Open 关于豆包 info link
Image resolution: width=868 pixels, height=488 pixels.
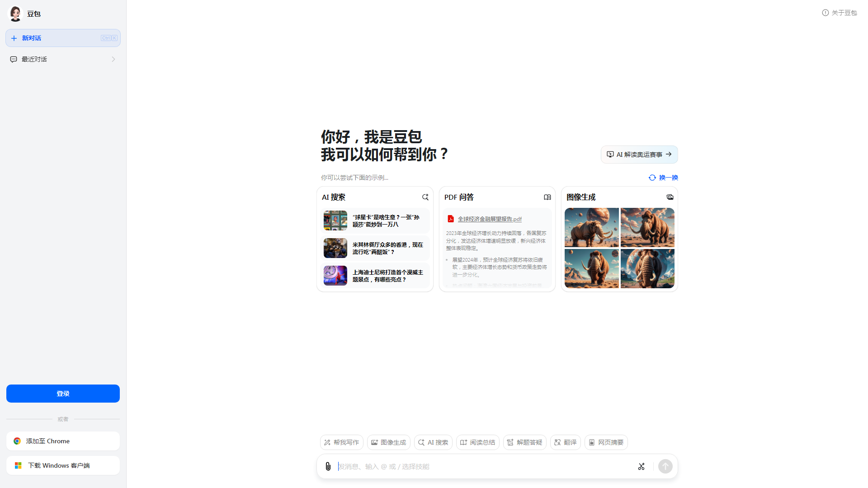(x=839, y=13)
